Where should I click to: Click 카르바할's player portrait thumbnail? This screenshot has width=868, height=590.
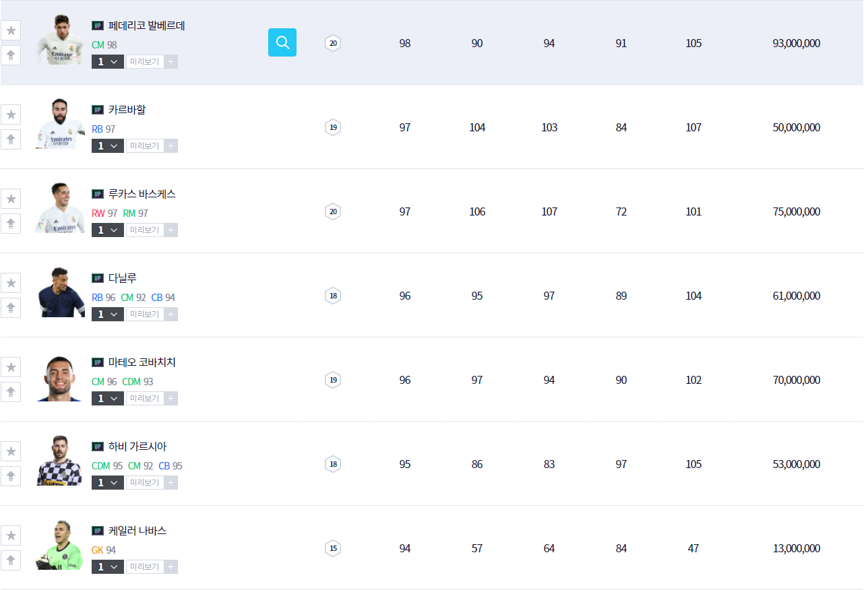coord(60,125)
